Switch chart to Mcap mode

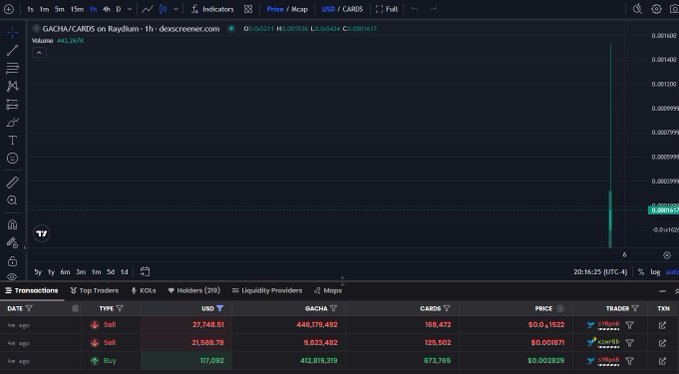pos(300,9)
